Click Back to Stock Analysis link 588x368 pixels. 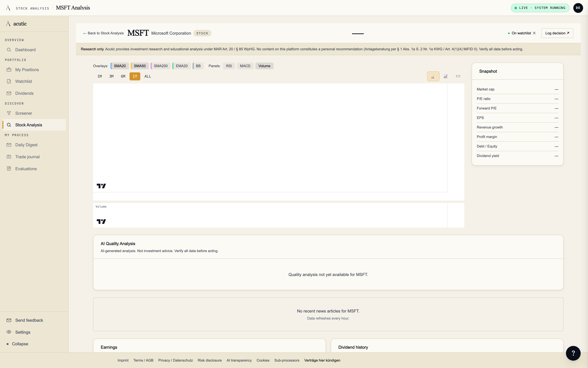pyautogui.click(x=103, y=33)
